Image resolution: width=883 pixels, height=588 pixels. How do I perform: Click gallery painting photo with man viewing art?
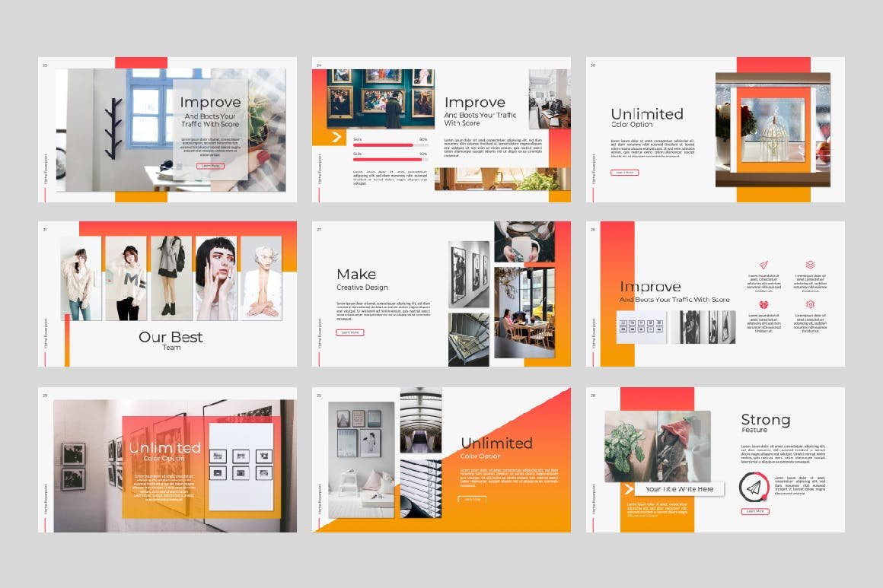[381, 99]
